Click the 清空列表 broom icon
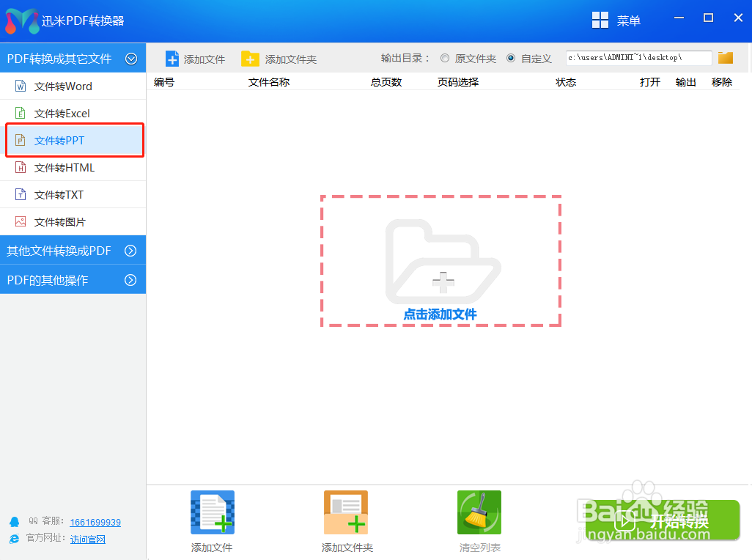The image size is (752, 560). pyautogui.click(x=479, y=512)
